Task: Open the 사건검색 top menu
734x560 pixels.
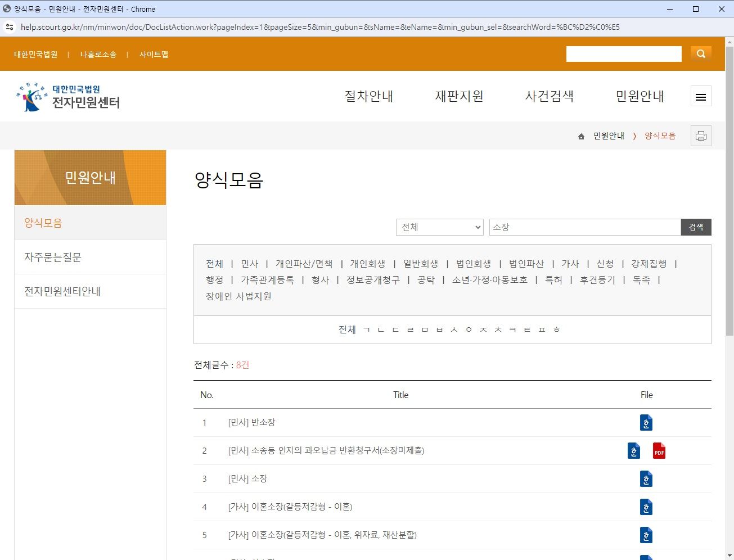Action: pyautogui.click(x=549, y=97)
